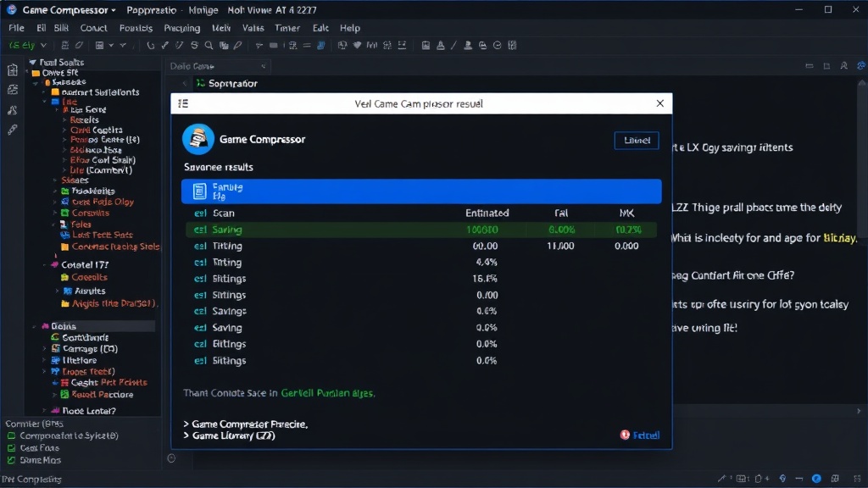
Task: Open the green 'Gerkell Pueilan alges' link
Action: 328,393
